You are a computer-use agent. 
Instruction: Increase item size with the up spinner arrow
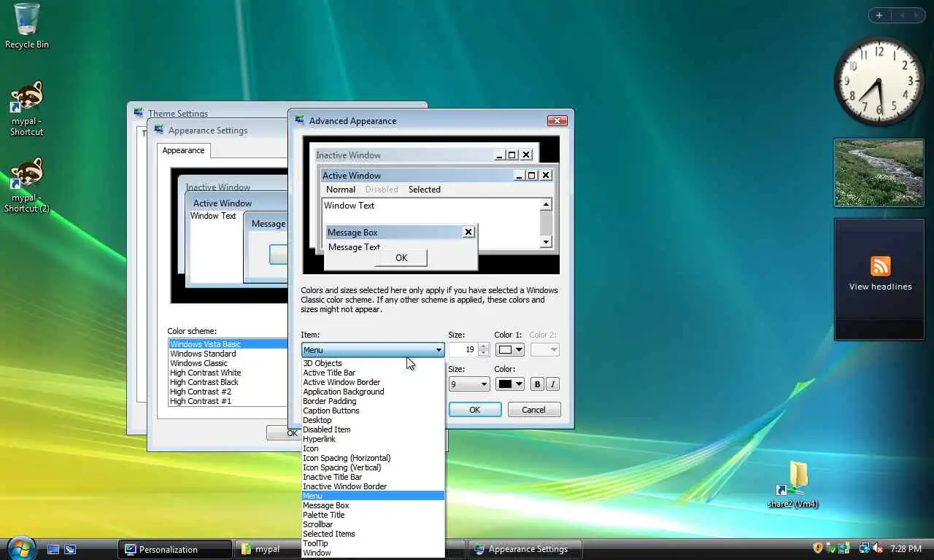483,346
